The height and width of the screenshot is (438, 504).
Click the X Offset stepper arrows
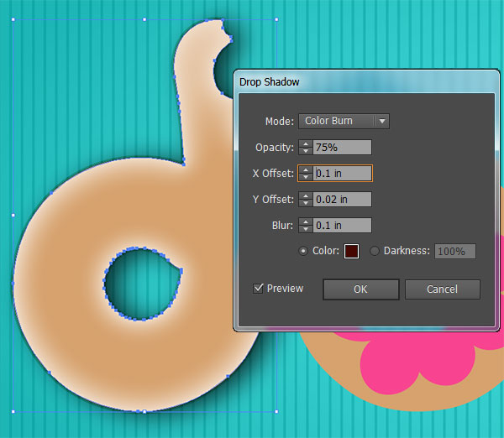(x=306, y=174)
